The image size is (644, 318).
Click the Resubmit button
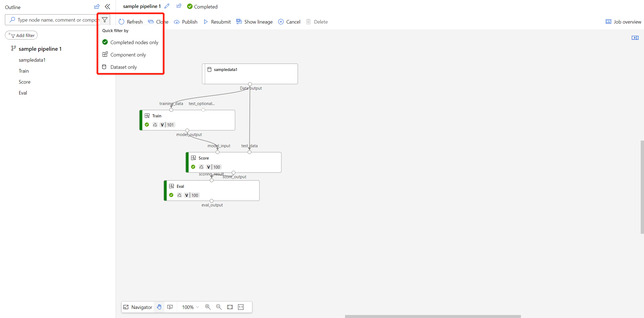217,22
